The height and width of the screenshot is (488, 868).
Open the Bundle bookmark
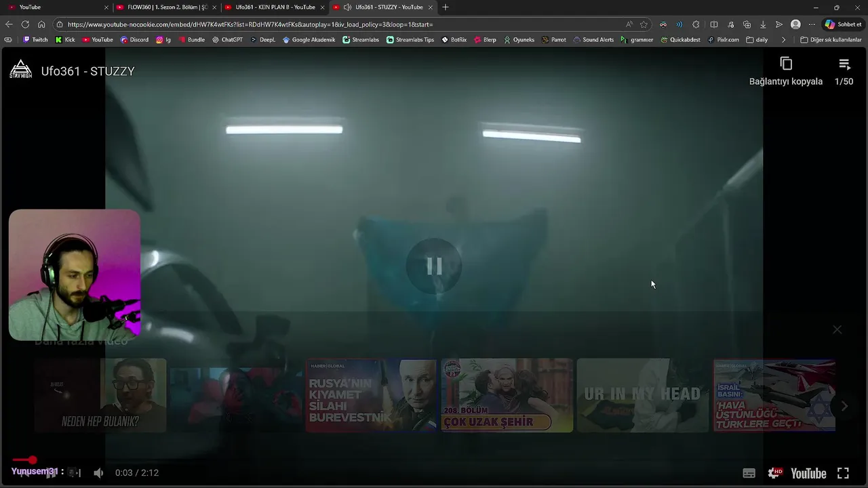tap(191, 39)
